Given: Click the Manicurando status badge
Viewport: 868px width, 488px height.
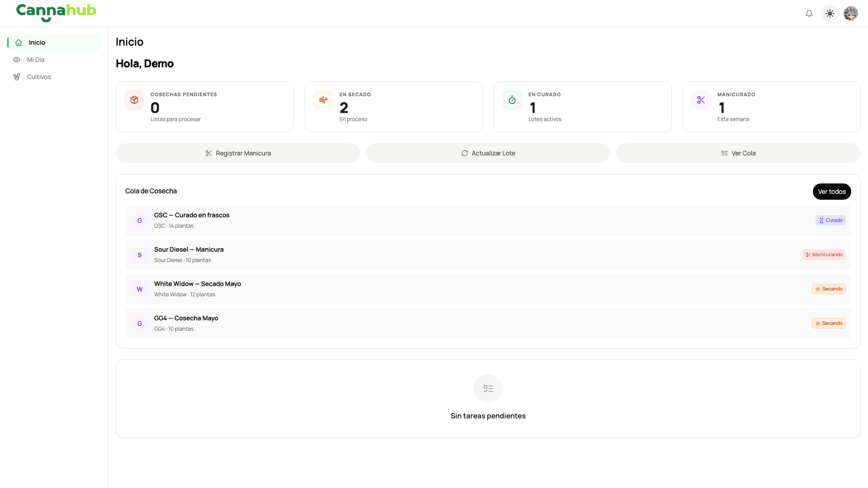Looking at the screenshot, I should [824, 255].
